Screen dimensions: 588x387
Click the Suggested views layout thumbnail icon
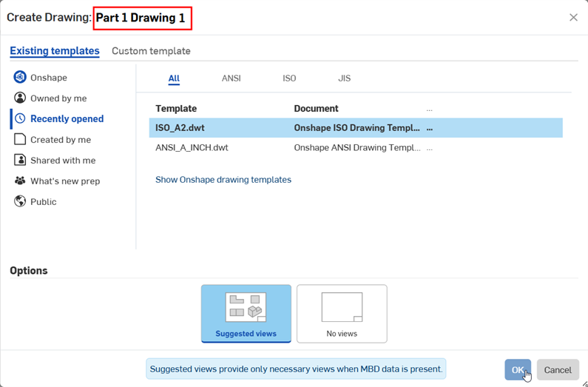click(x=246, y=307)
